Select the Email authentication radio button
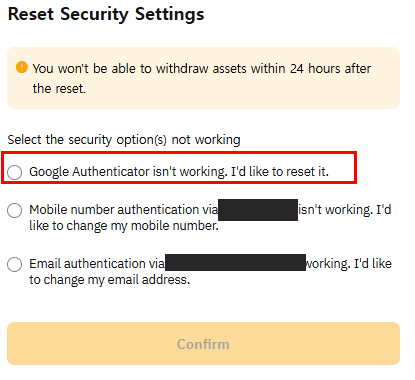 coord(15,264)
